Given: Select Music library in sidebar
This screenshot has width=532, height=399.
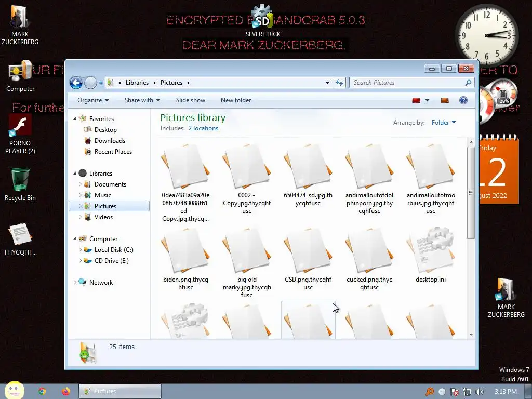Looking at the screenshot, I should [102, 195].
